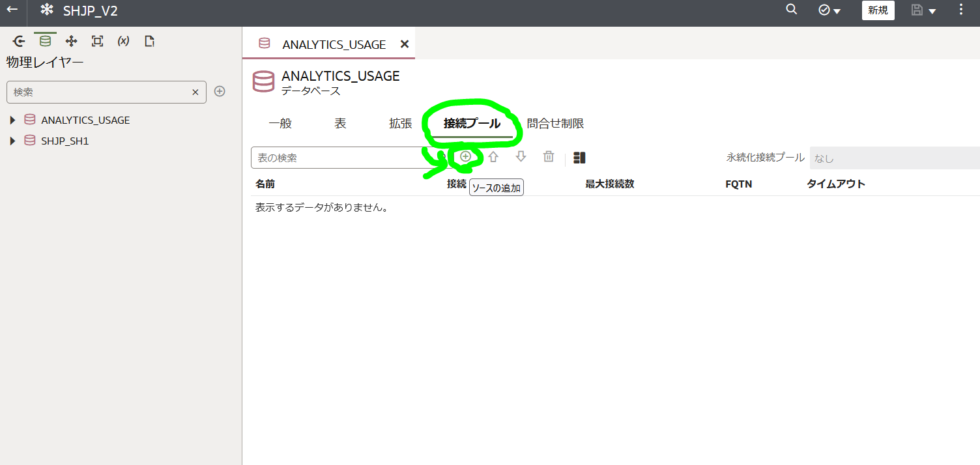
Task: Open the 表 tab
Action: 340,123
